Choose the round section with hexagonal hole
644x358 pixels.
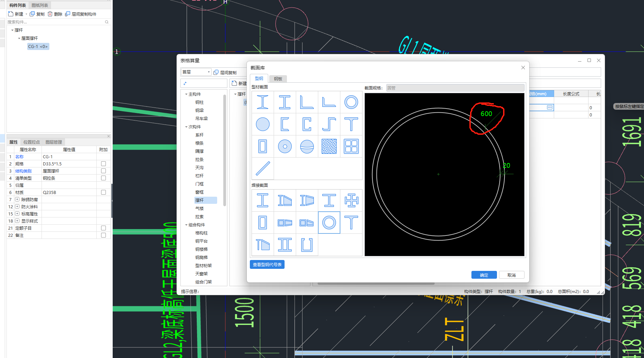[x=285, y=146]
